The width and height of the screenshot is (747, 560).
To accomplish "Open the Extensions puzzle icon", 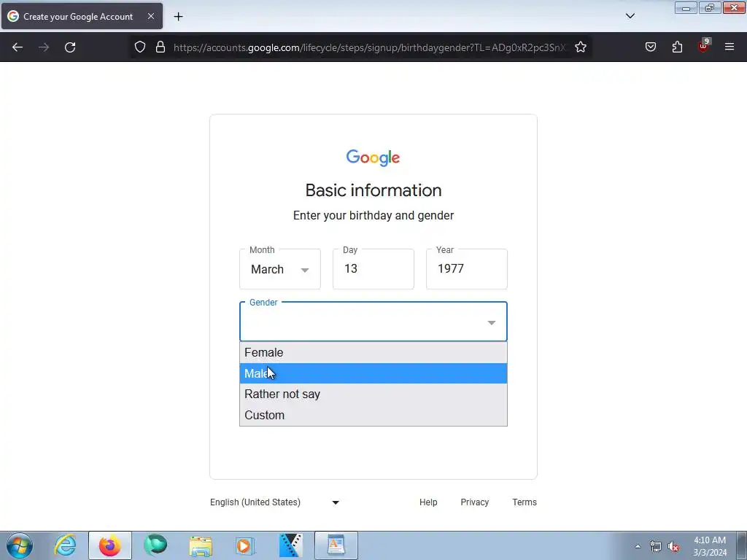I will point(677,47).
